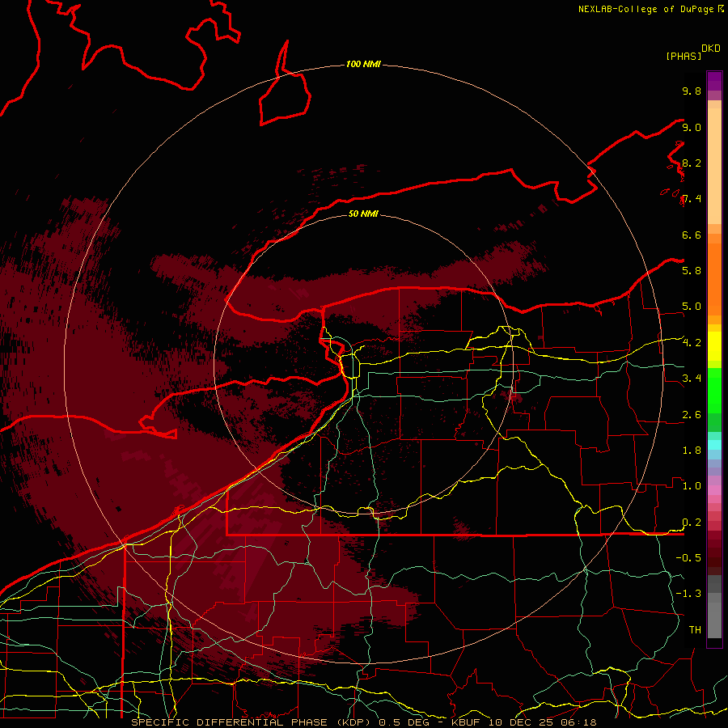Select the -0.5 legend value

click(688, 557)
